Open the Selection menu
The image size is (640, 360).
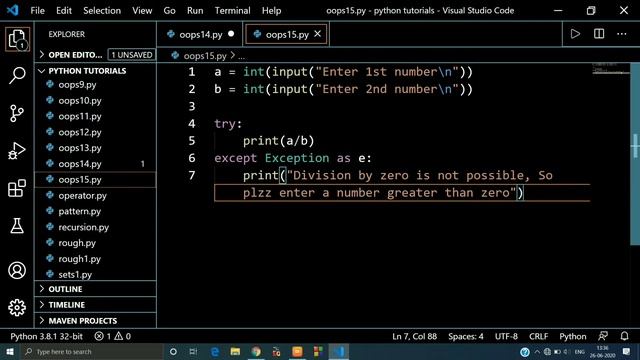(x=102, y=10)
